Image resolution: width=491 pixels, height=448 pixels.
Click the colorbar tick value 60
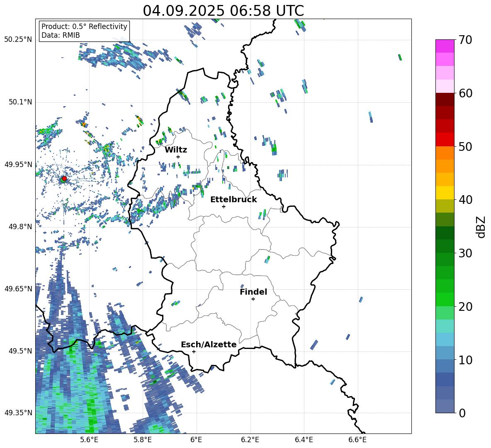(465, 93)
